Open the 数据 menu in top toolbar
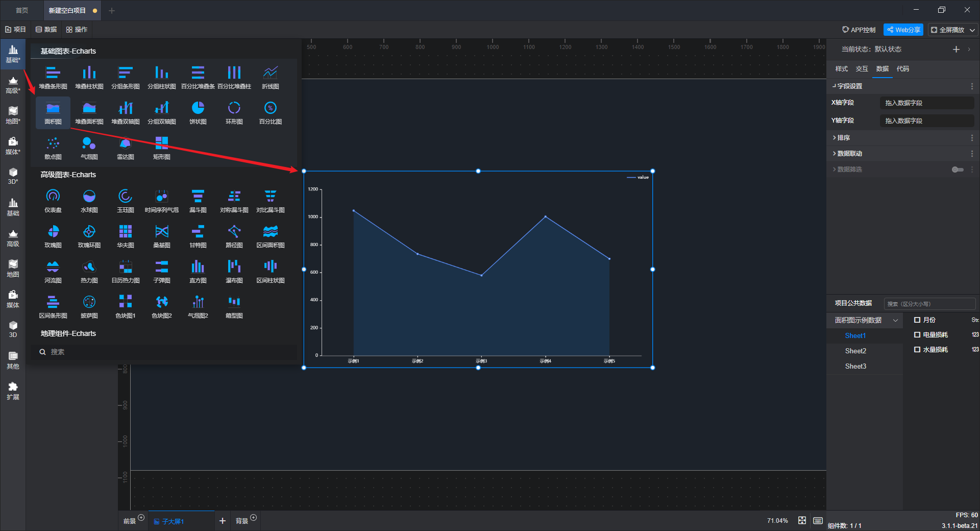The image size is (980, 531). [x=46, y=30]
